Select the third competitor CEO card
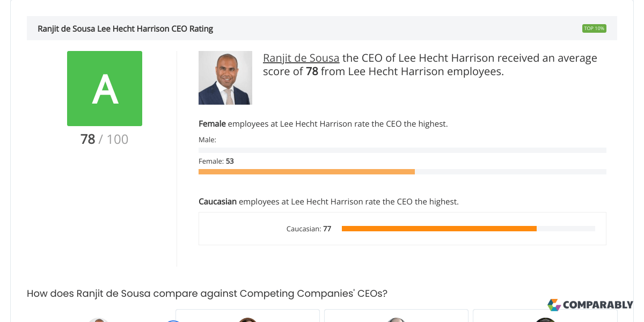This screenshot has width=644, height=322. coord(545,316)
